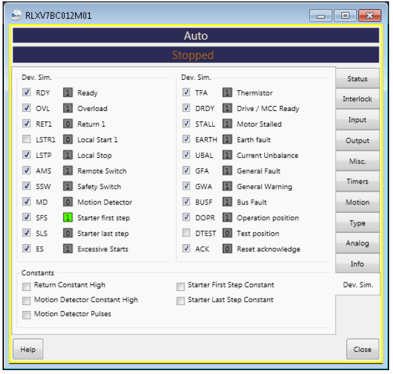
Task: Click the Bus Fault value indicator
Action: pos(227,202)
